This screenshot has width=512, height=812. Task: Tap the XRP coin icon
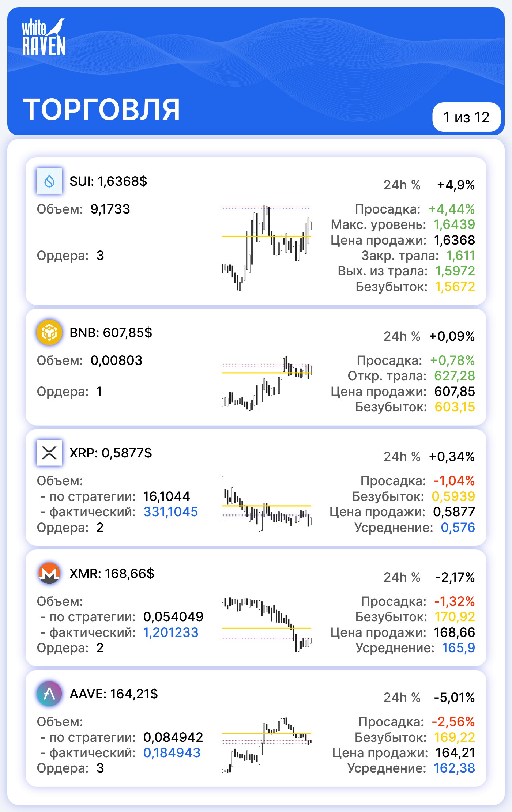point(49,453)
